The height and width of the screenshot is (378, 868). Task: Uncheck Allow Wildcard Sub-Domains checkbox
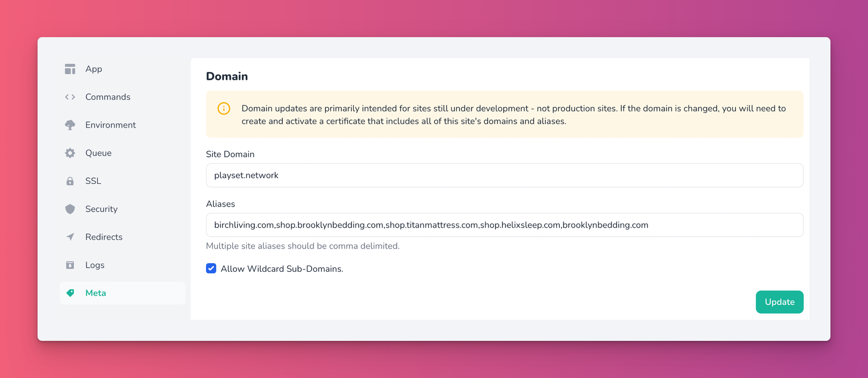211,268
